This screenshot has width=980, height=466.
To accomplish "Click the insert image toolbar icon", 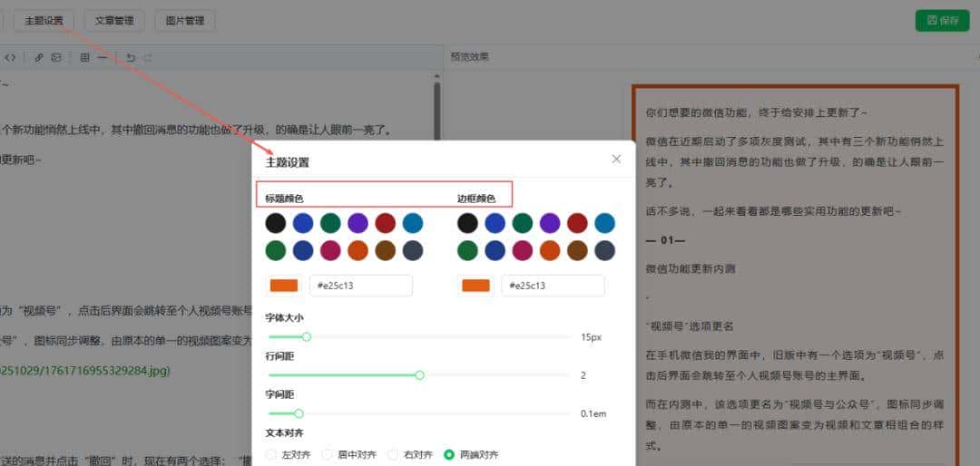I will pyautogui.click(x=56, y=57).
